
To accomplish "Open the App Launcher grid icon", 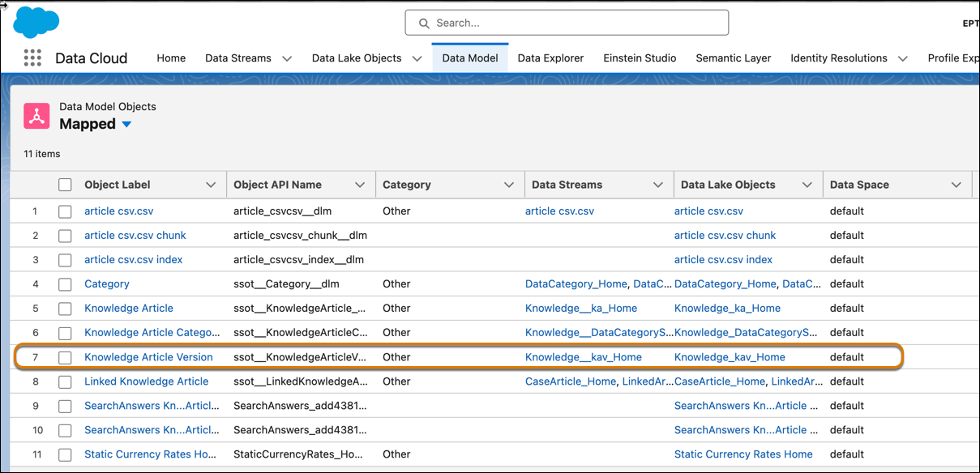I will pyautogui.click(x=32, y=58).
